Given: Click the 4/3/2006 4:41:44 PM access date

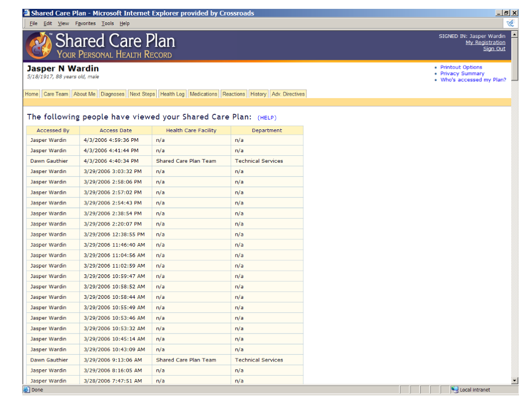Looking at the screenshot, I should pyautogui.click(x=111, y=151).
